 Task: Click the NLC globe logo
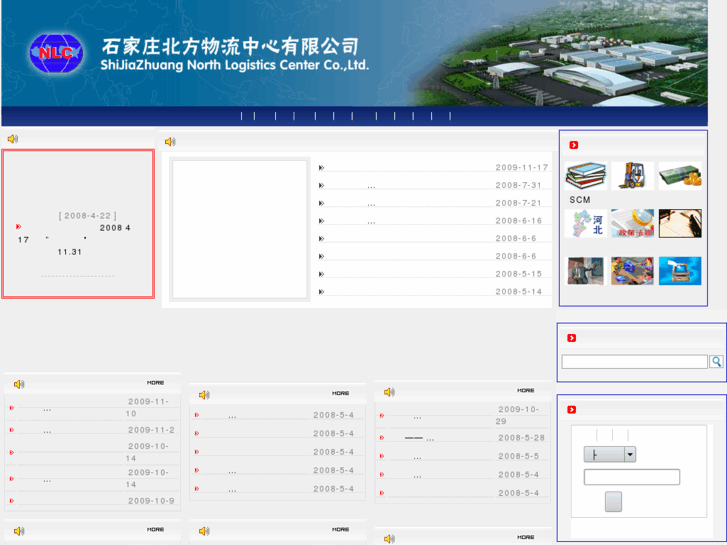tap(56, 53)
